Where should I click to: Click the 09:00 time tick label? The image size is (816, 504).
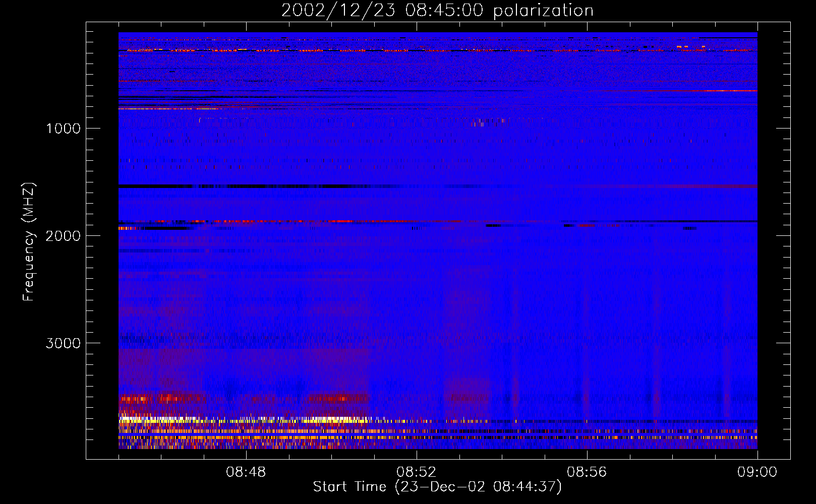pyautogui.click(x=757, y=472)
